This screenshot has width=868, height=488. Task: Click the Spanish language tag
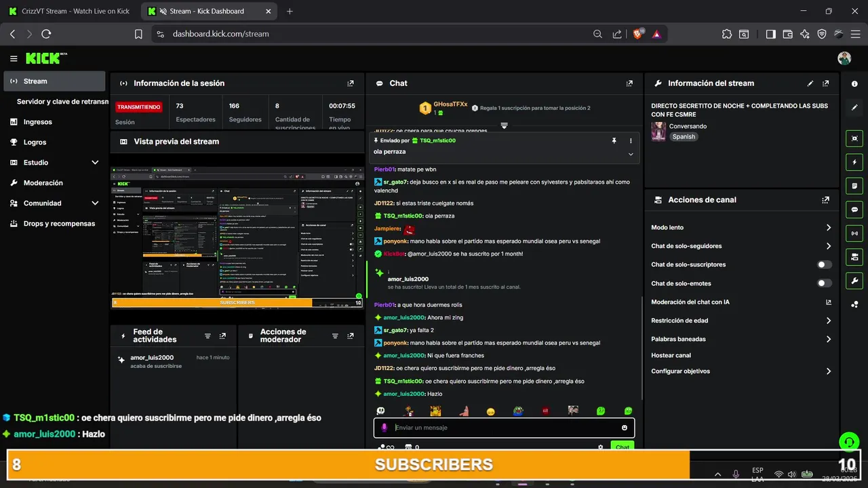(x=684, y=137)
